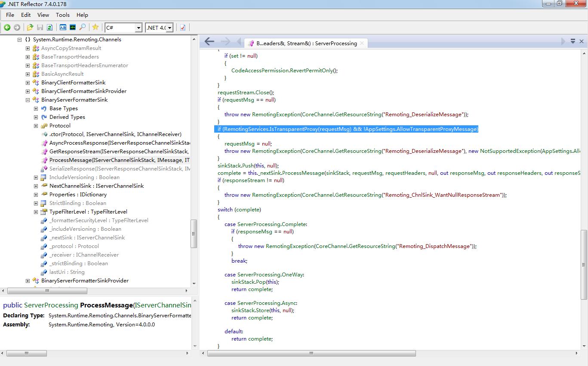Select the SerializeResponse method tree item

click(x=120, y=169)
